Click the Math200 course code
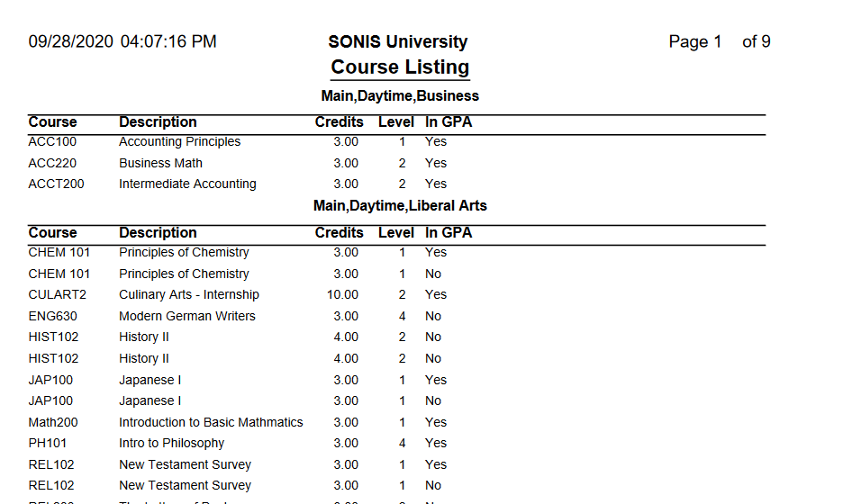 53,423
